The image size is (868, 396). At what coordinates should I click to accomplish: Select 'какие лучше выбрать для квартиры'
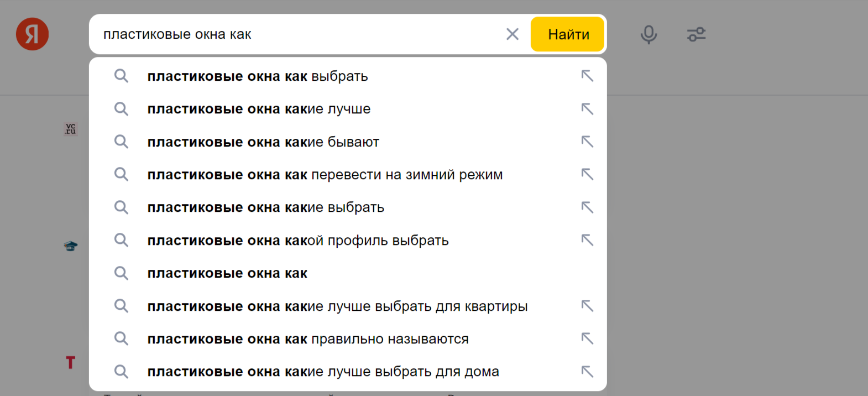(x=337, y=306)
